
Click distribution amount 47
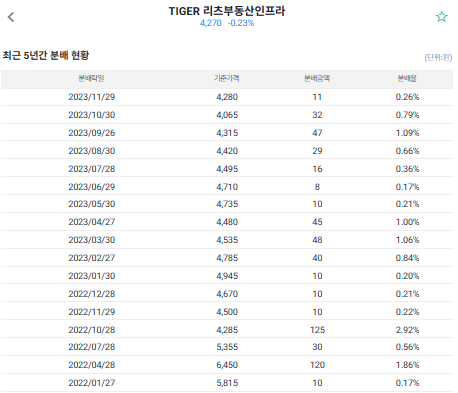pyautogui.click(x=317, y=133)
